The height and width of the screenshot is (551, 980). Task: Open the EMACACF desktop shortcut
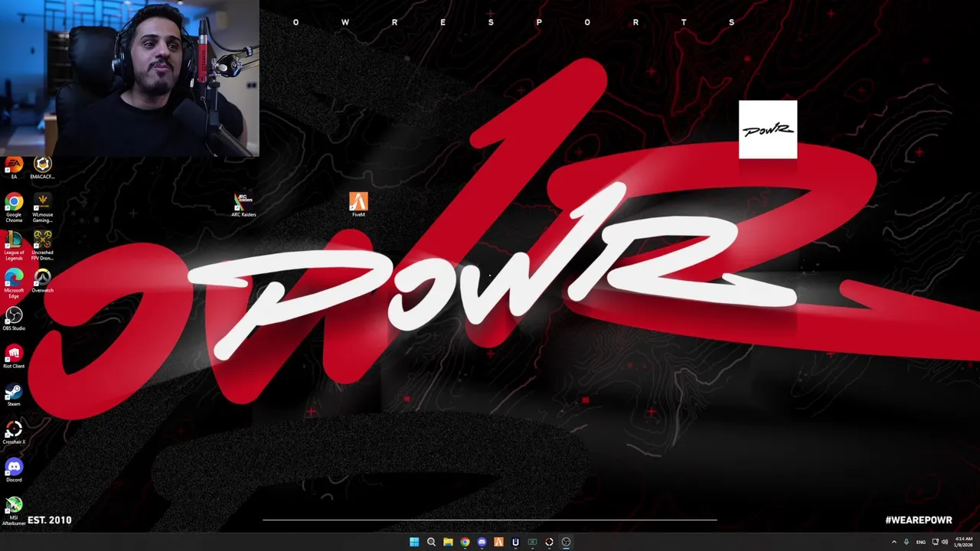[x=42, y=168]
